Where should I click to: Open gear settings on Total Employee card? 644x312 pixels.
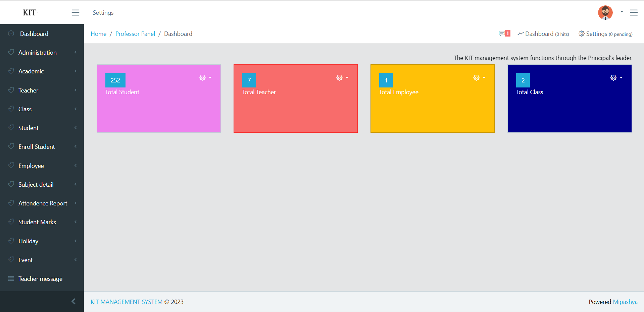476,78
